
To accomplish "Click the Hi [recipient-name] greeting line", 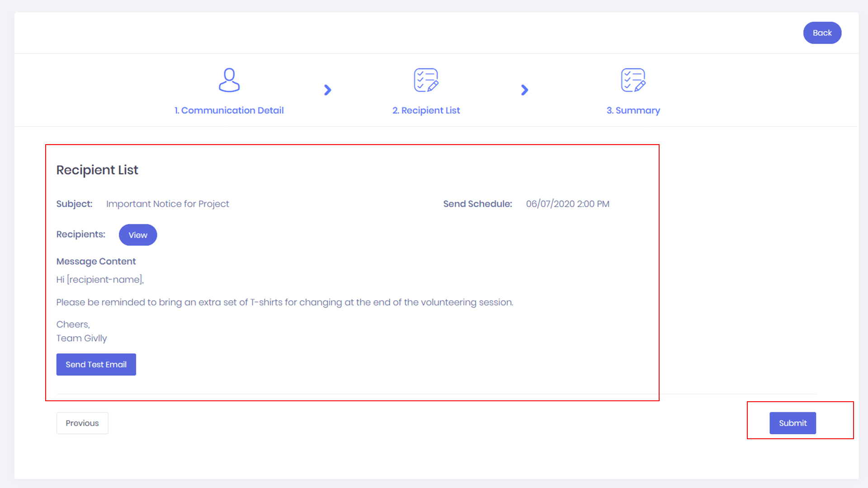I will (x=100, y=280).
